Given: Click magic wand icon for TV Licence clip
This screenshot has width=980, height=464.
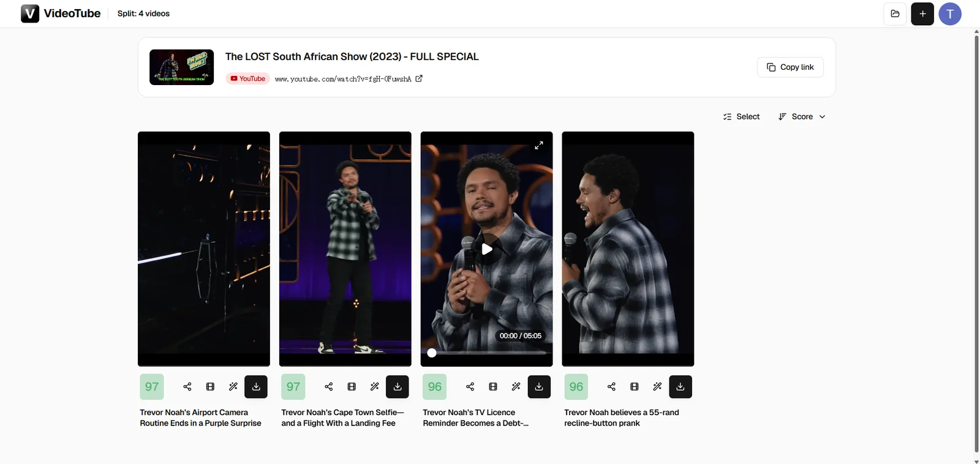Looking at the screenshot, I should click(x=516, y=386).
